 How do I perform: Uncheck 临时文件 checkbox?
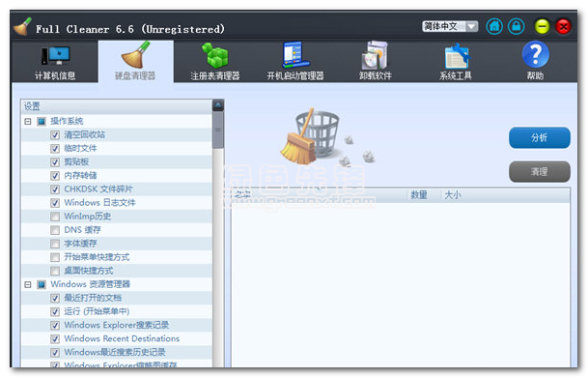(x=55, y=149)
